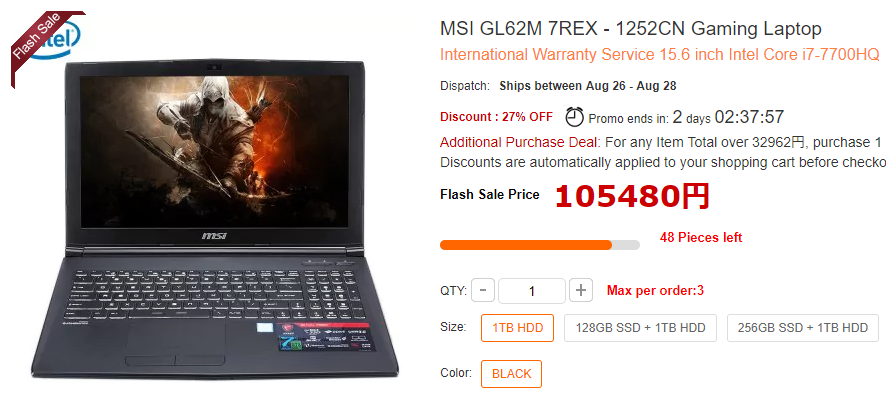Click the Flash Sale ribbon badge
The image size is (886, 403).
click(x=40, y=43)
